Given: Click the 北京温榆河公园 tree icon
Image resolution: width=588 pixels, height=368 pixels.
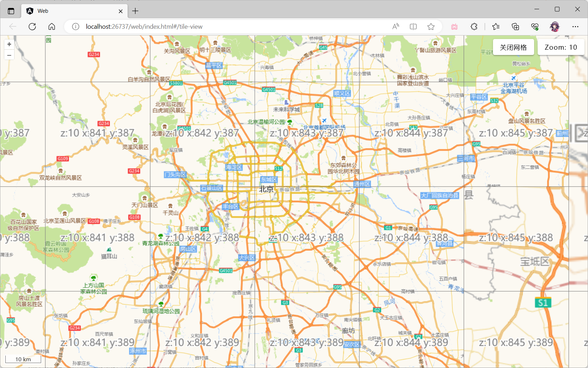Looking at the screenshot, I should (290, 122).
